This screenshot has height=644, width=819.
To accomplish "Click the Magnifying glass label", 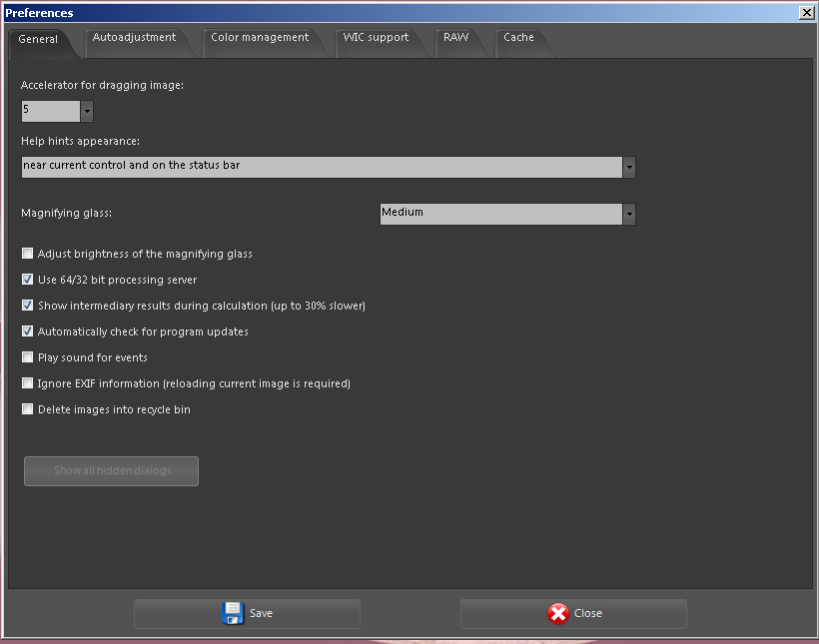I will click(66, 213).
